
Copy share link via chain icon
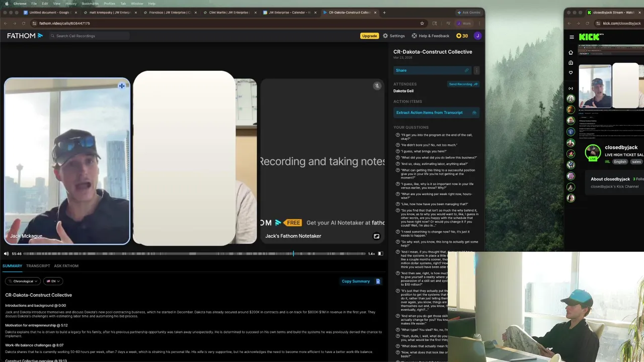[x=466, y=70]
